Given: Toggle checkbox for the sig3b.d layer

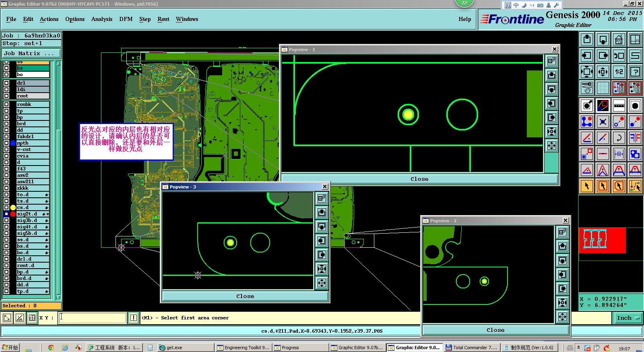Looking at the screenshot, I should click(x=6, y=220).
